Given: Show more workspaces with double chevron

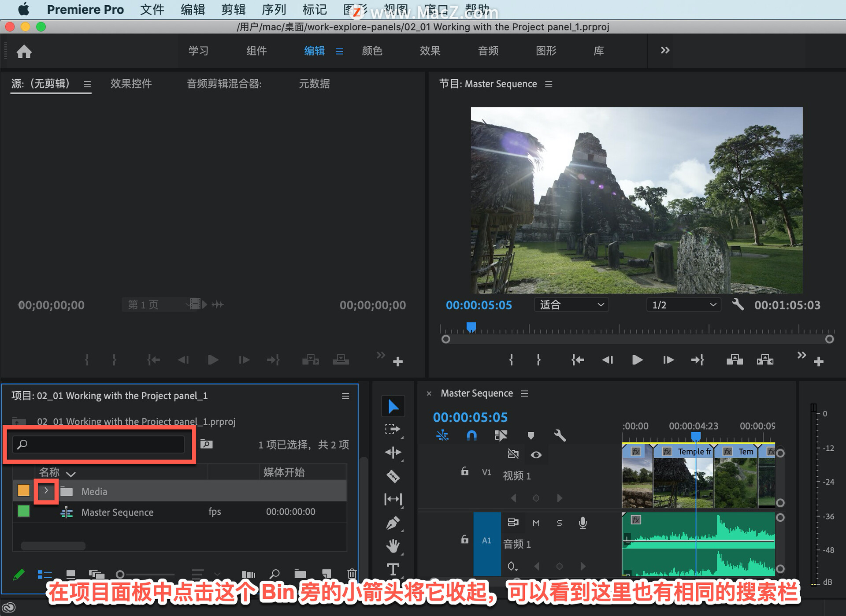Looking at the screenshot, I should (x=665, y=50).
